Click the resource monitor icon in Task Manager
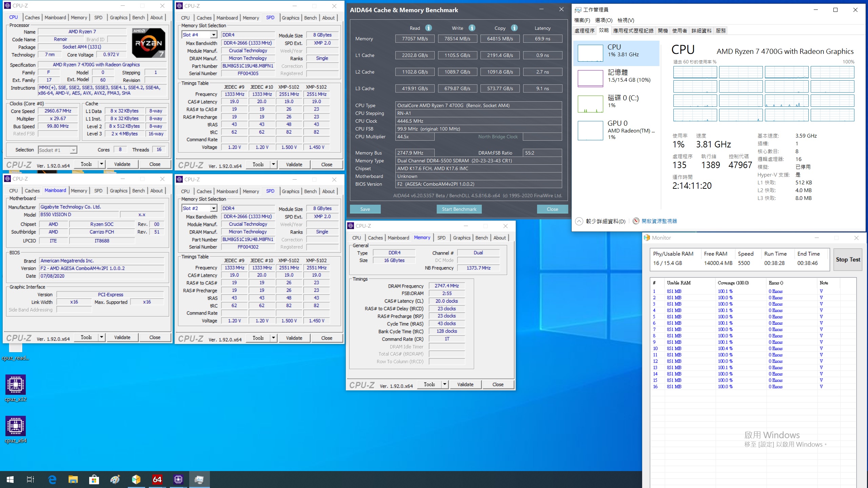This screenshot has height=488, width=868. 636,221
